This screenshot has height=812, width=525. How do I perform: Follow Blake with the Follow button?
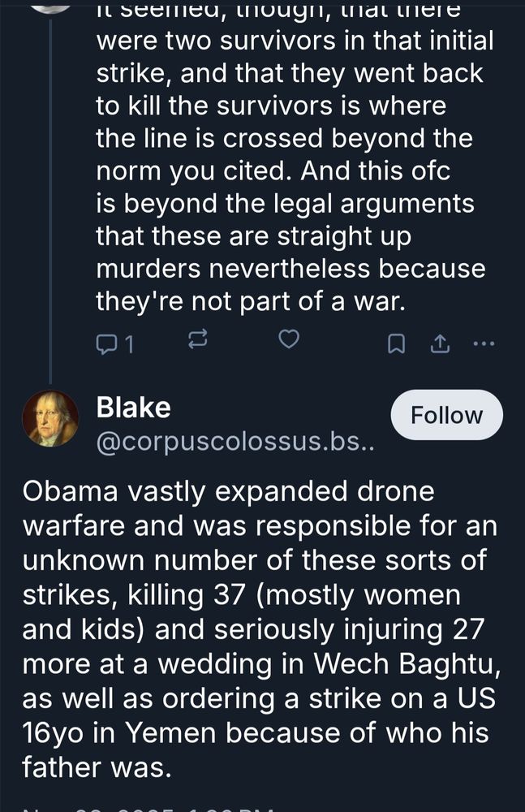click(x=446, y=416)
